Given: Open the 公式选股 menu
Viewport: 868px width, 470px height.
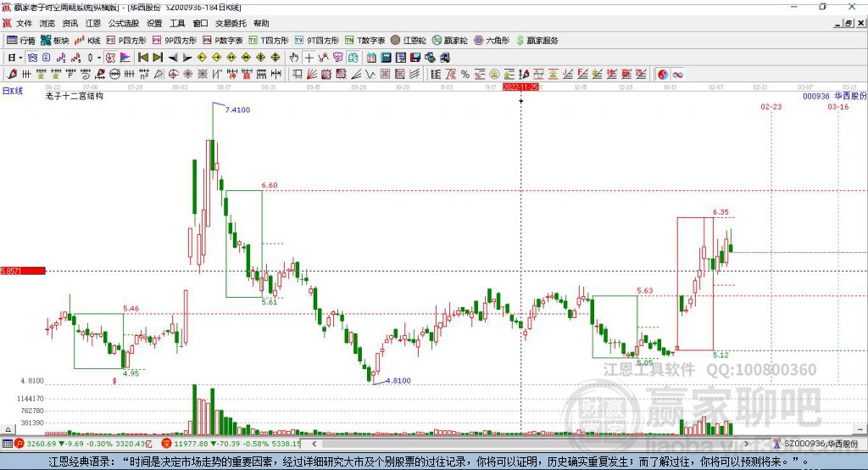Looking at the screenshot, I should [123, 24].
